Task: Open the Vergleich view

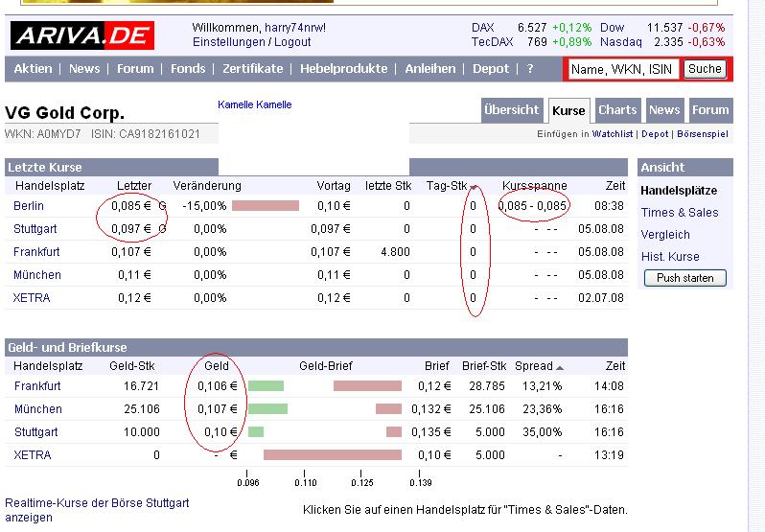Action: [665, 235]
